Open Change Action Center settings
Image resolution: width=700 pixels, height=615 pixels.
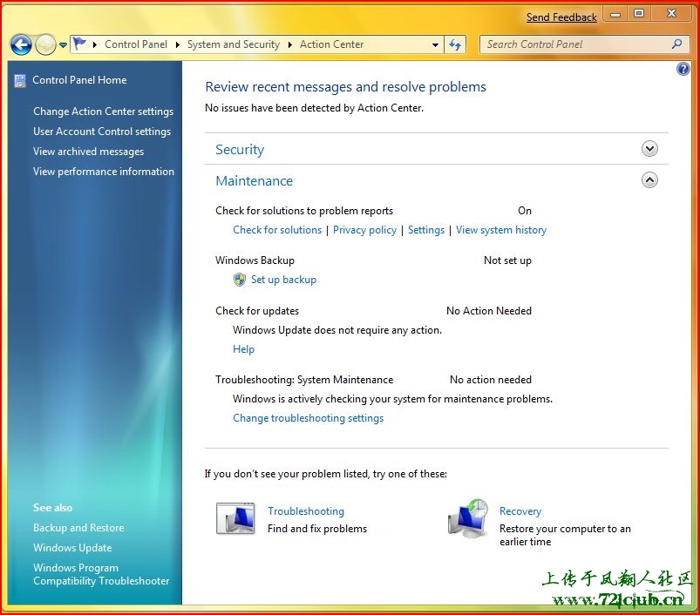[x=103, y=112]
